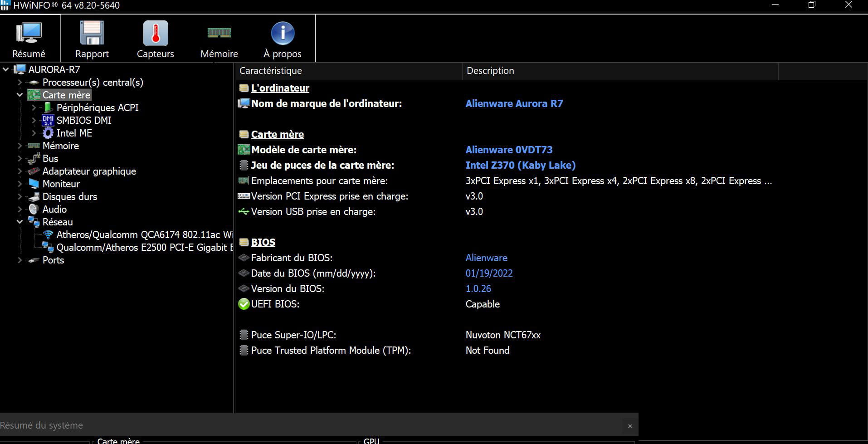This screenshot has height=444, width=868.
Task: Select the Carte mère board icon in tree
Action: pos(34,95)
